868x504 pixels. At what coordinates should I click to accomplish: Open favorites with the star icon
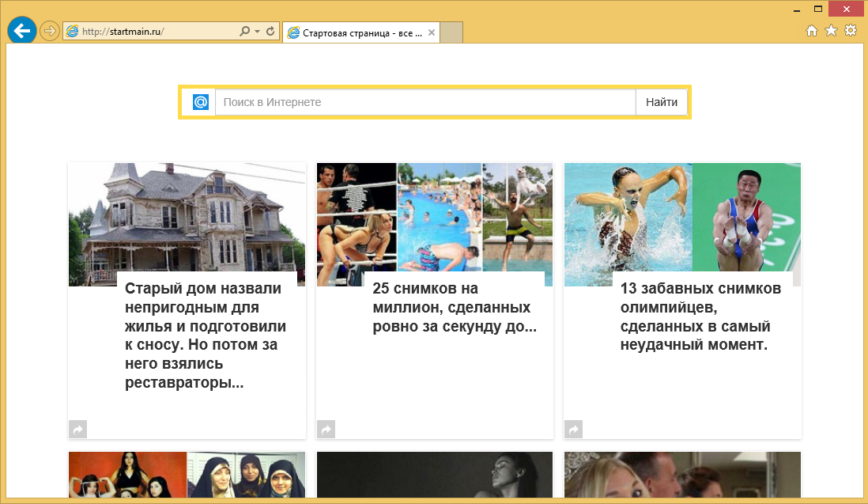tap(831, 30)
